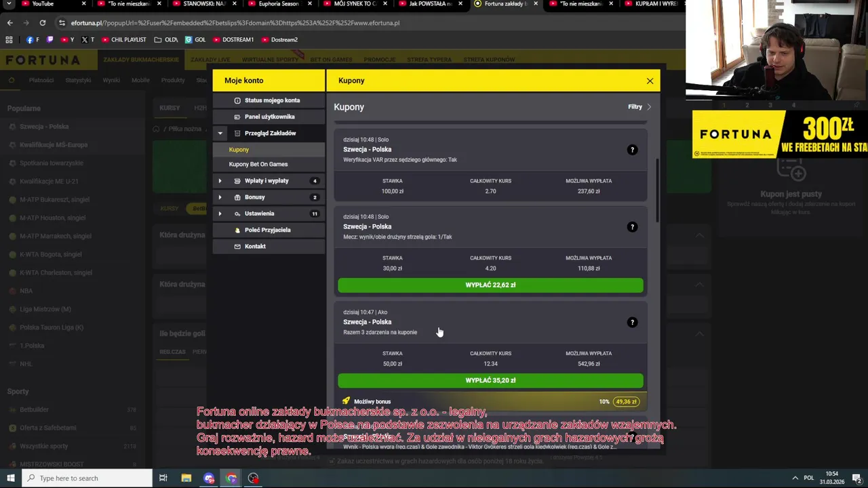Go back in the browser
This screenshot has width=868, height=488.
coord(9,22)
